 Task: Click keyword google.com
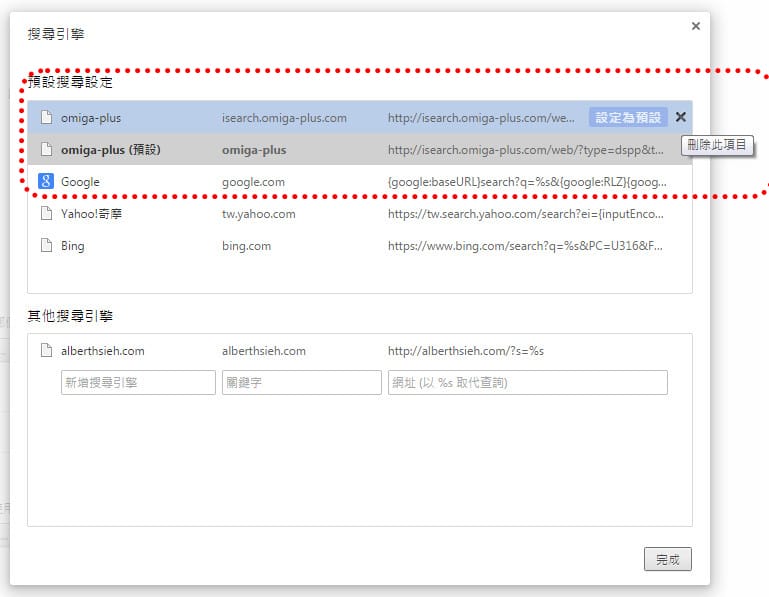pyautogui.click(x=253, y=182)
